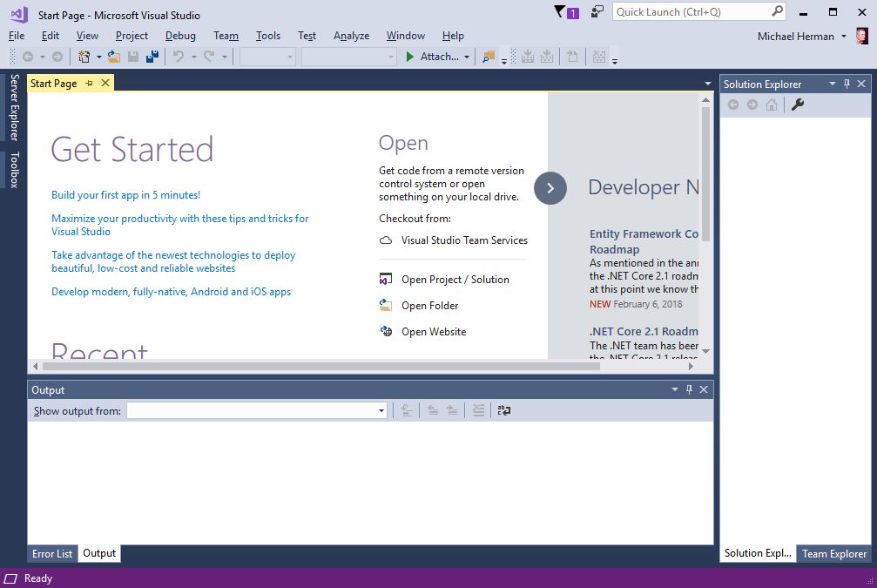This screenshot has width=877, height=588.
Task: Click the Go to Previous Message icon
Action: pos(433,410)
